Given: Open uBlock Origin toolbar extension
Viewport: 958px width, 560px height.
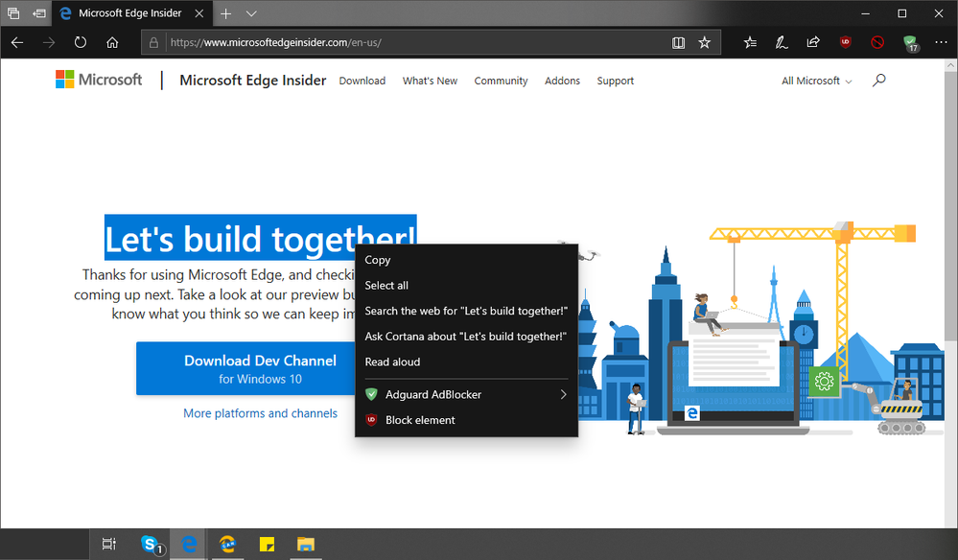Looking at the screenshot, I should (x=846, y=42).
